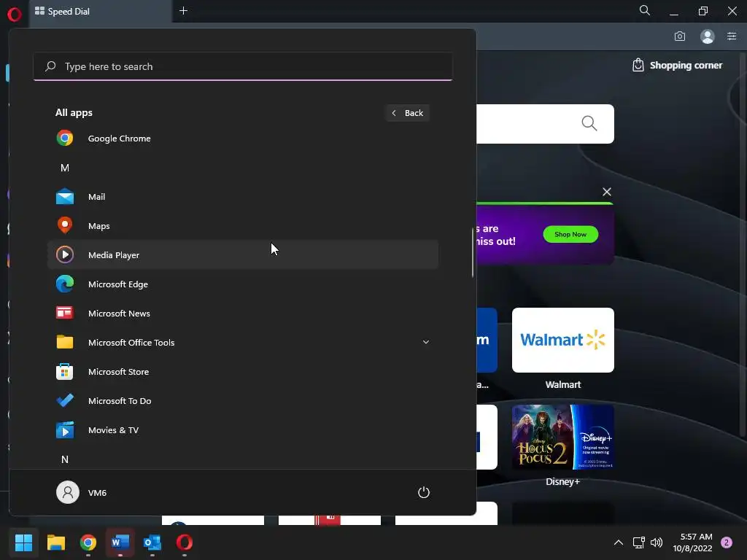Take a snapshot with Opera camera icon
The image size is (747, 560).
click(680, 36)
